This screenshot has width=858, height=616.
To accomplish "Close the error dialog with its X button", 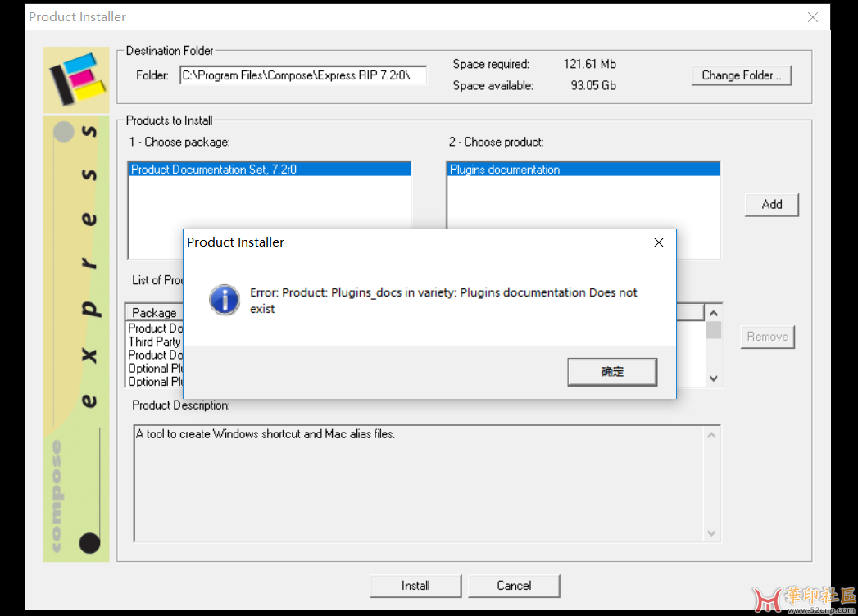I will 658,242.
